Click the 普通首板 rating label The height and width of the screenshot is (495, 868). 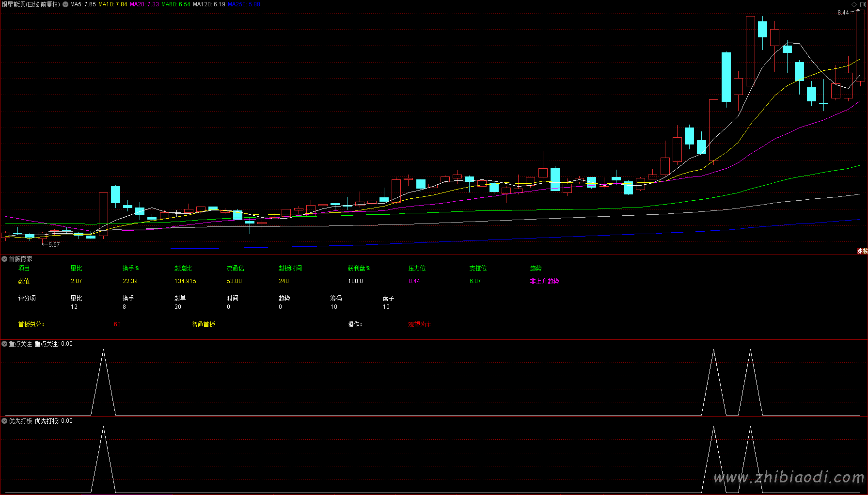tap(203, 325)
